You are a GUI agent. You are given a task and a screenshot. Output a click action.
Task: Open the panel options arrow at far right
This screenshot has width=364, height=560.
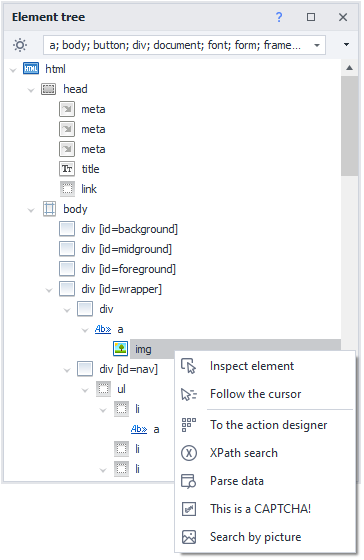tap(346, 45)
